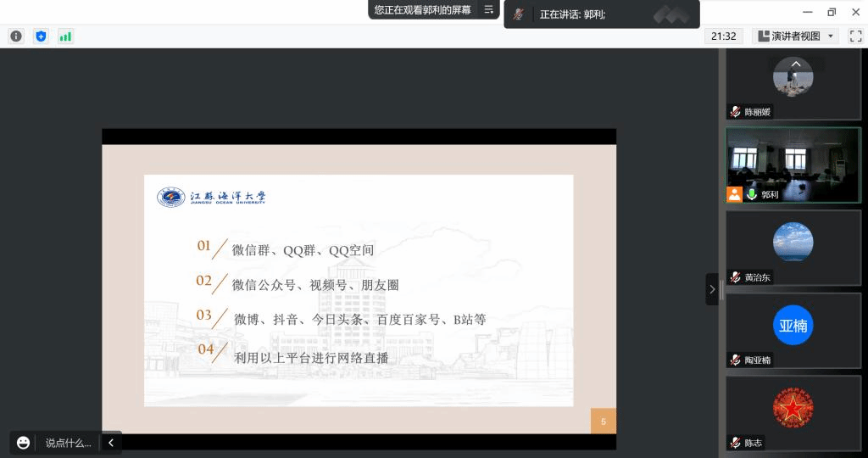Viewport: 868px width, 458px height.
Task: Check the green network signal icon
Action: click(65, 36)
